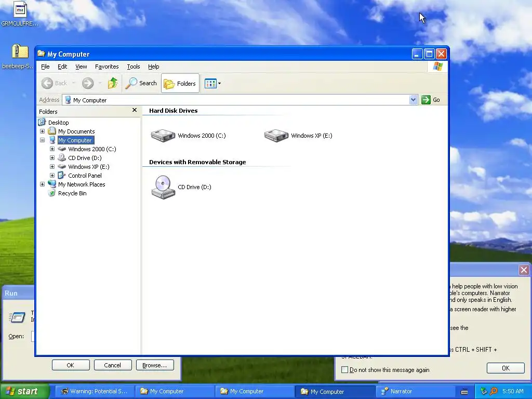Screen dimensions: 532x399
Task: Click the green Go button
Action: point(431,100)
